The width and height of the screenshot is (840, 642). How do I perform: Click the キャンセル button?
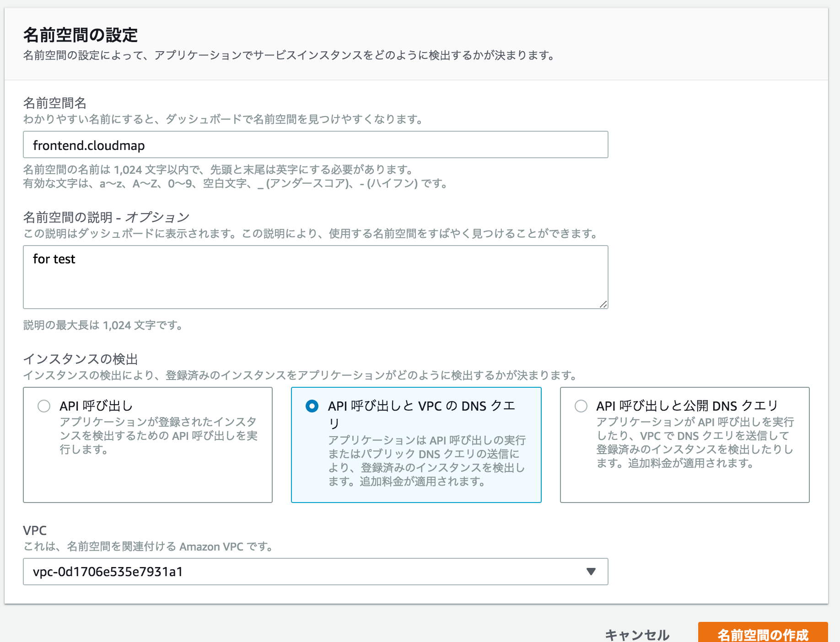pyautogui.click(x=637, y=635)
